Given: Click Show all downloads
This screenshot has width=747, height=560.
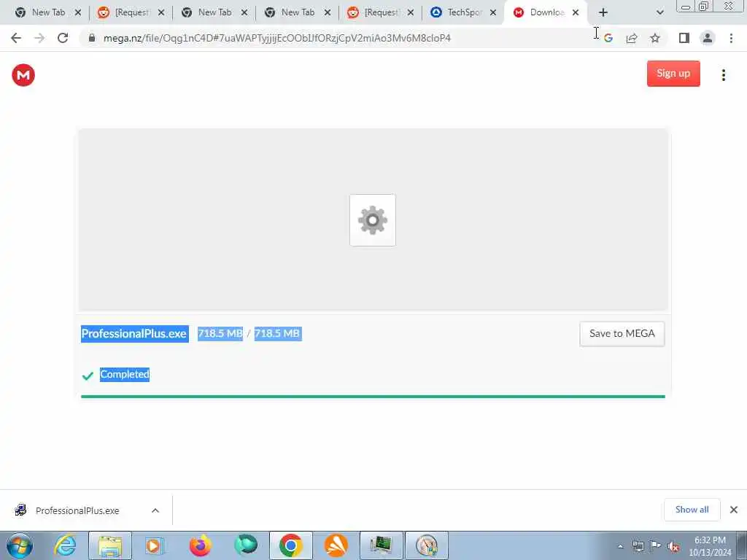Looking at the screenshot, I should [x=692, y=510].
